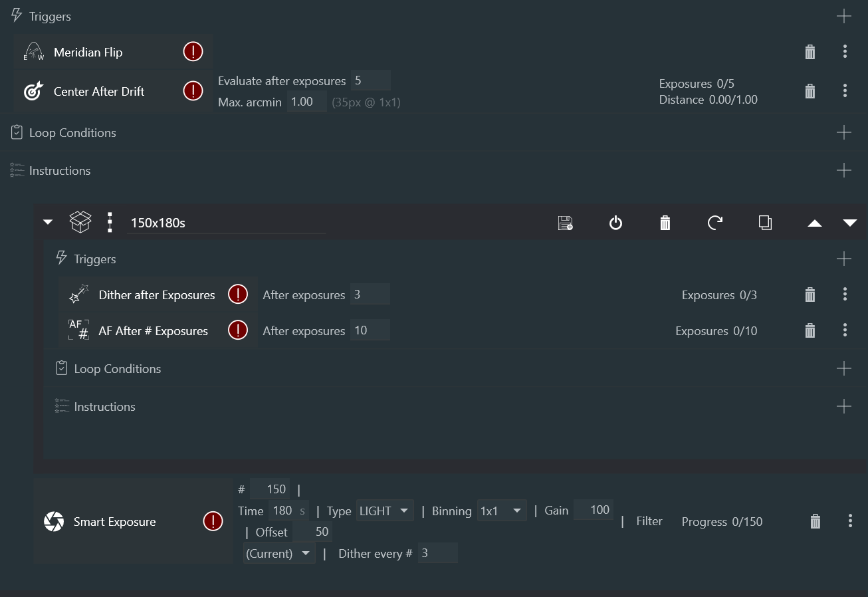868x597 pixels.
Task: Add a new top-level trigger
Action: [x=843, y=17]
